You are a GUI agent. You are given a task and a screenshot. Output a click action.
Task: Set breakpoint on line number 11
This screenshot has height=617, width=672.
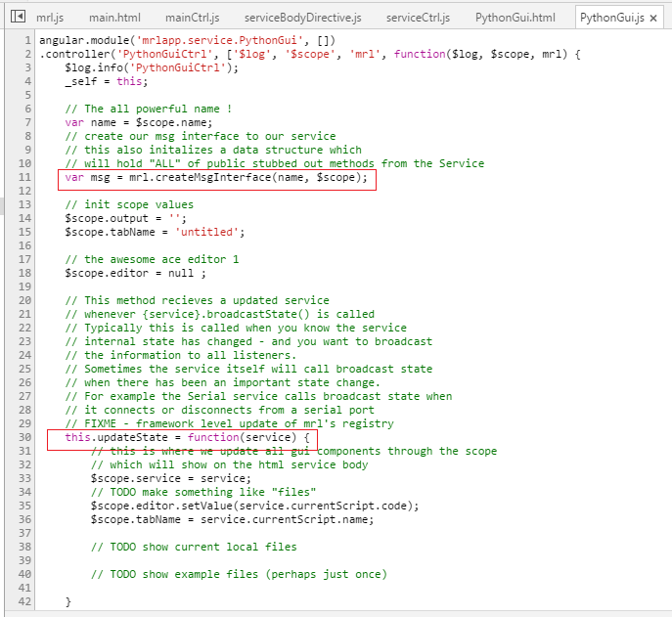point(24,177)
